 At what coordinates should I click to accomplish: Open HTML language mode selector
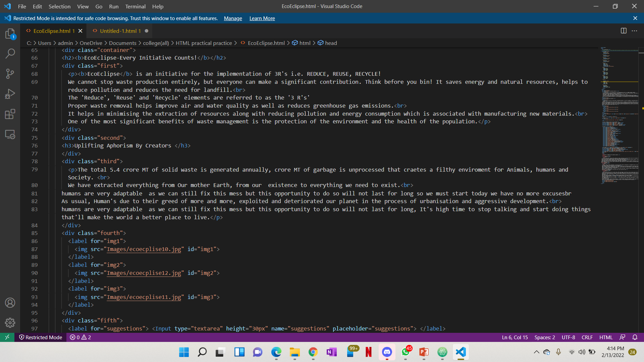606,337
